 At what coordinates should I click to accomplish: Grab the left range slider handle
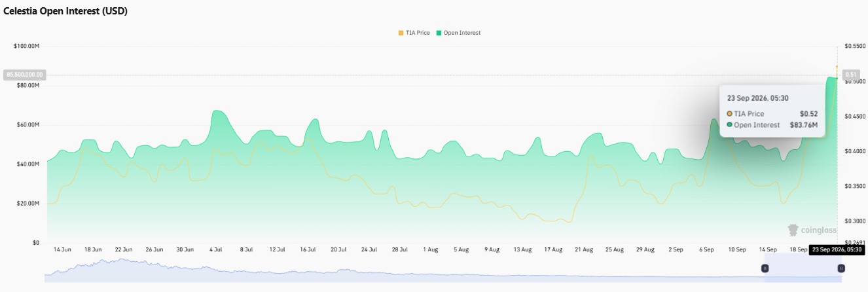coord(765,268)
